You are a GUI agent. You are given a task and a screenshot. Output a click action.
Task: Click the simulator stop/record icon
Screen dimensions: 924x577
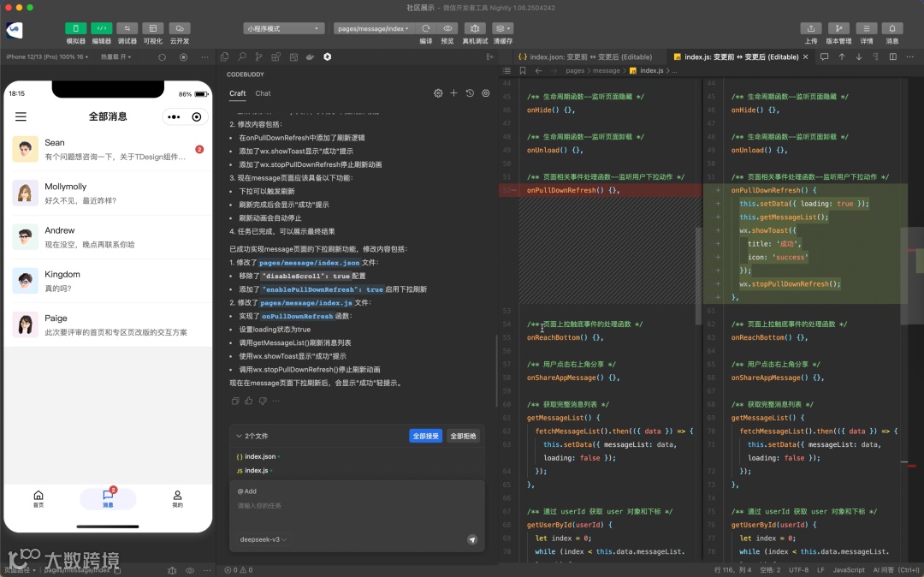(x=183, y=57)
